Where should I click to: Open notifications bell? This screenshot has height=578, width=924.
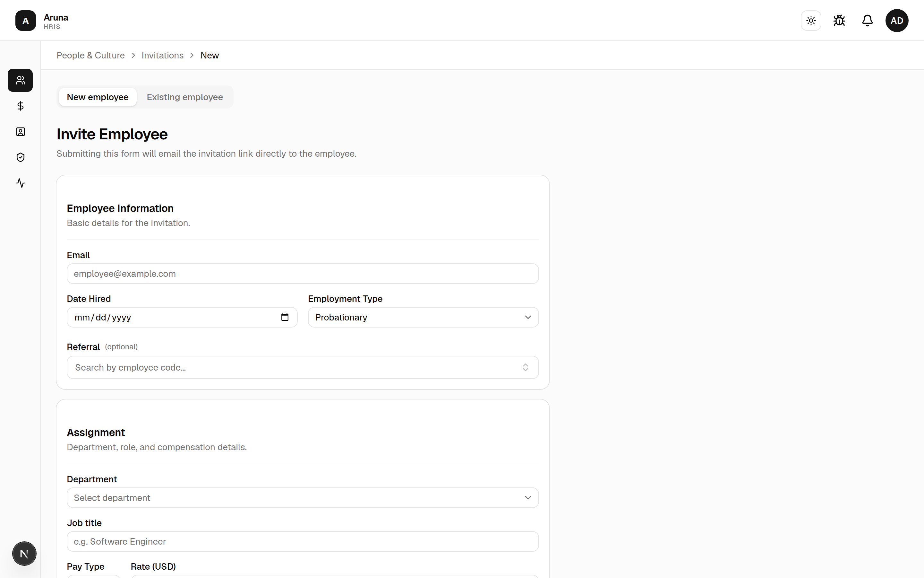(868, 21)
